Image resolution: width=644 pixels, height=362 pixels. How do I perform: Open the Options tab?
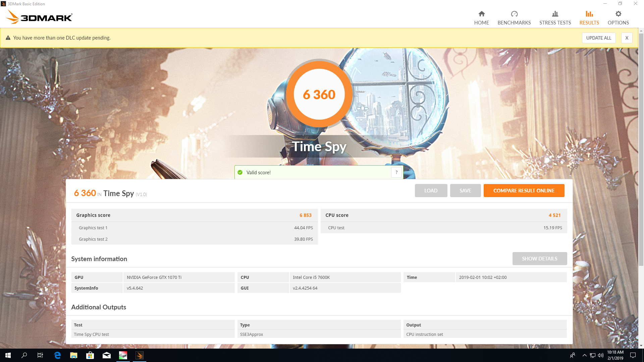pyautogui.click(x=618, y=18)
